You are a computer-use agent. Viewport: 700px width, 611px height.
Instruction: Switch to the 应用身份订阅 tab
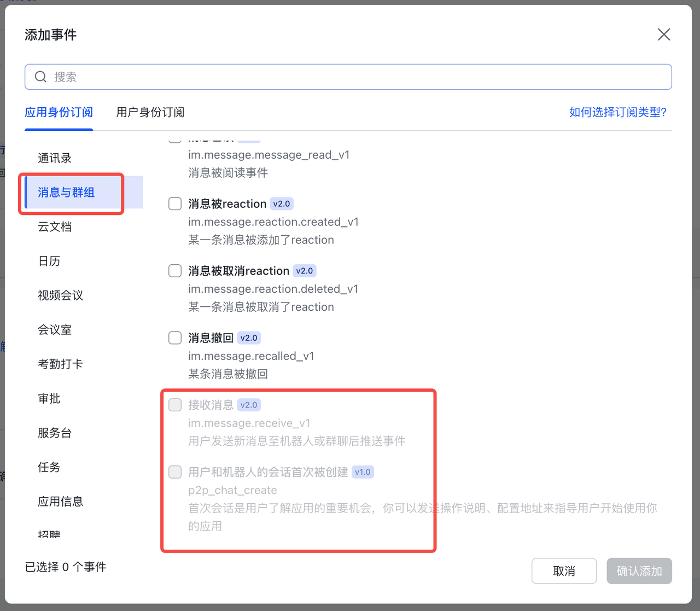click(59, 112)
